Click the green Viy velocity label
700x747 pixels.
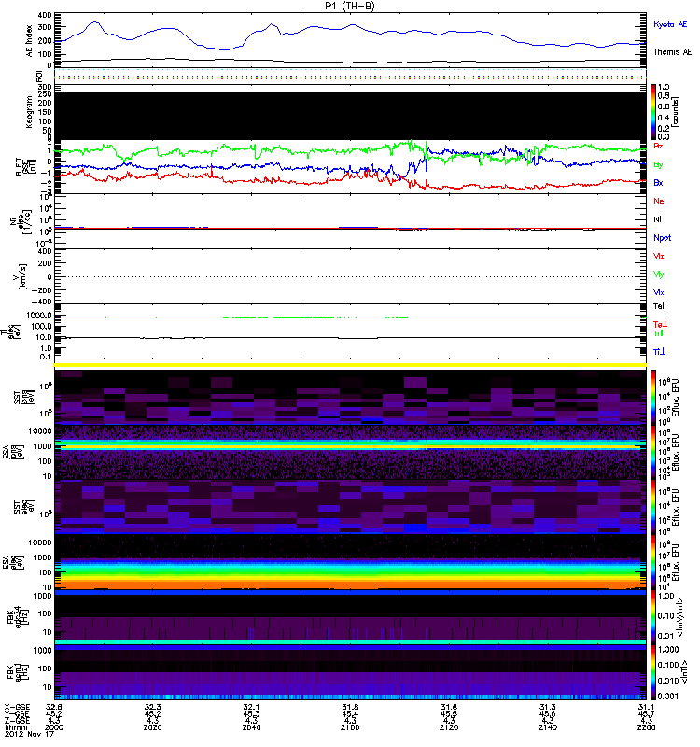point(658,274)
